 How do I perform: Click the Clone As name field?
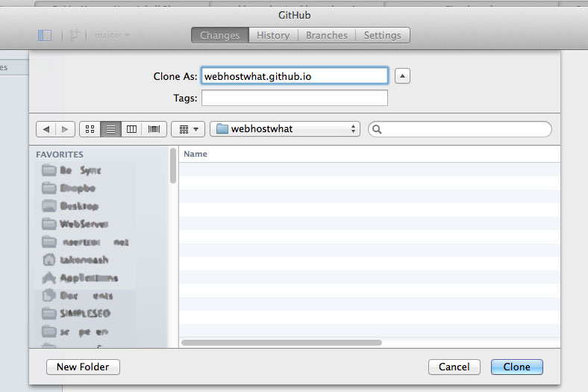pyautogui.click(x=295, y=76)
